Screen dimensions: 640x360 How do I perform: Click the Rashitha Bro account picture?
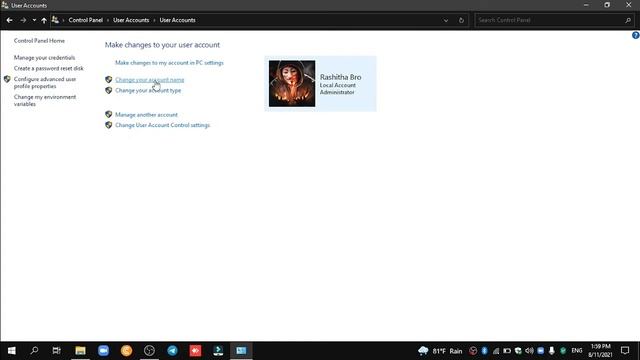(292, 84)
